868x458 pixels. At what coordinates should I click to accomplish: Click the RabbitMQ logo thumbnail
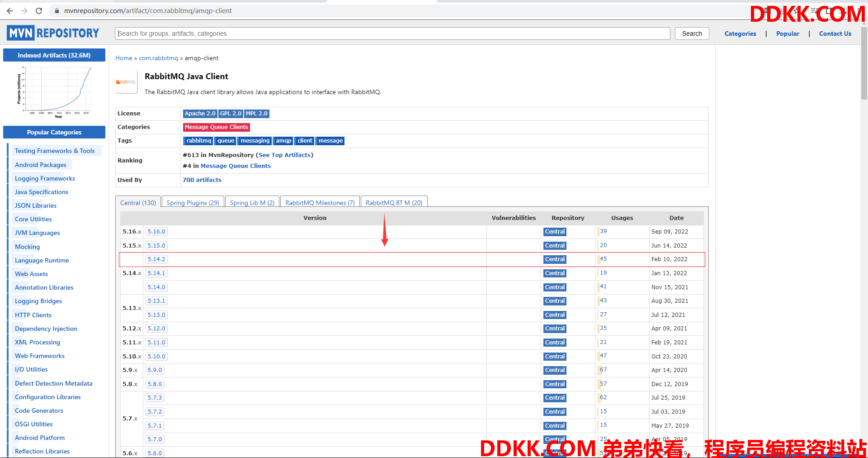tap(126, 82)
